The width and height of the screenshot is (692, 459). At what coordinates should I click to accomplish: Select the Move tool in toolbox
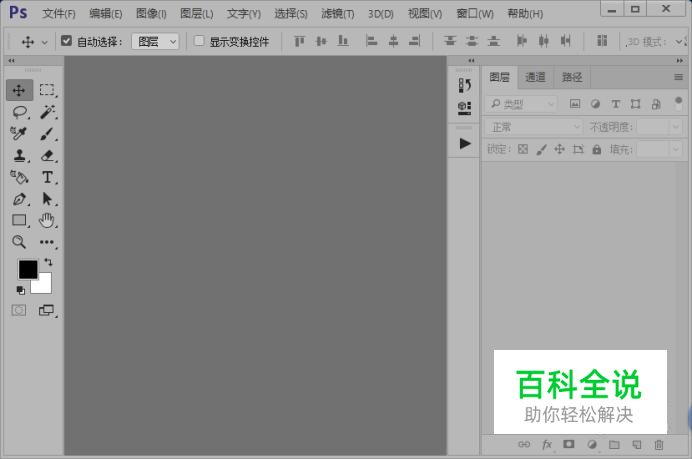[x=19, y=90]
